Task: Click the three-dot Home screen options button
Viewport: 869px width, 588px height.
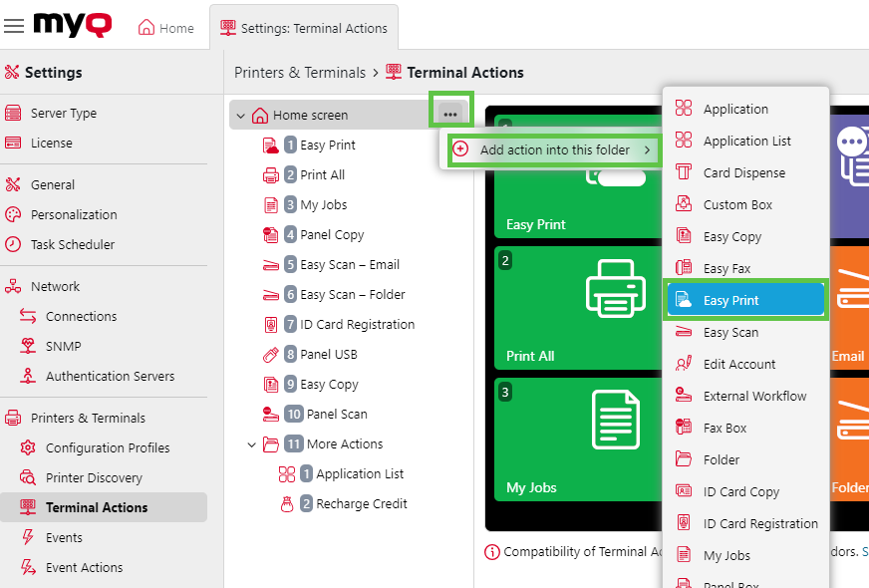Action: pos(449,115)
